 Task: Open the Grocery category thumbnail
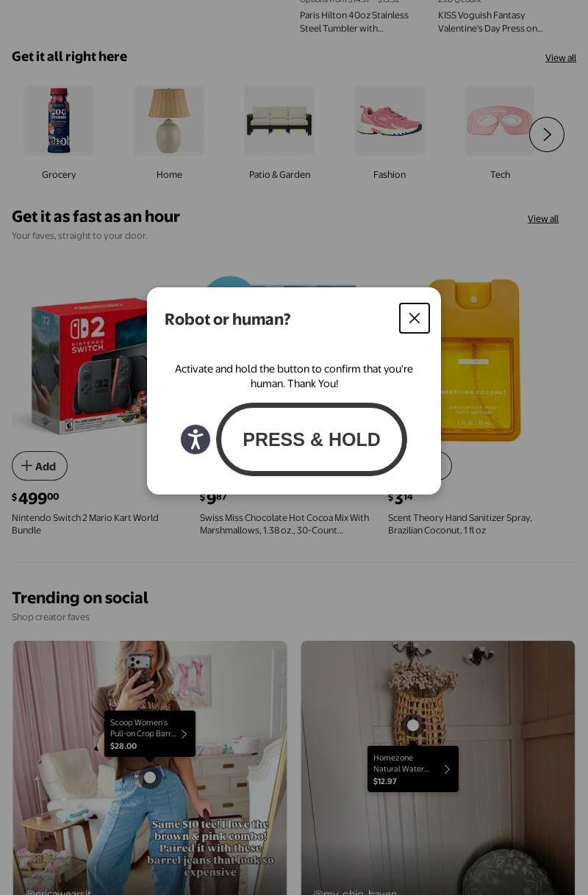59,121
